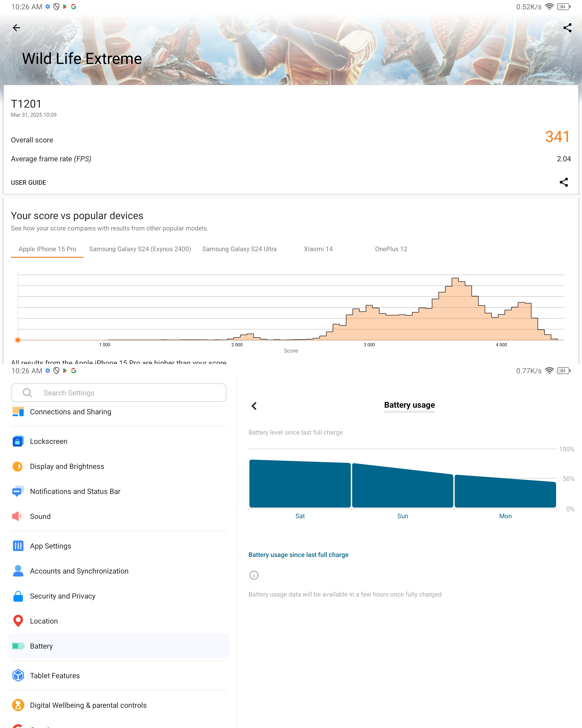Tap the Tablet Features cube icon
This screenshot has width=582, height=728.
(18, 675)
